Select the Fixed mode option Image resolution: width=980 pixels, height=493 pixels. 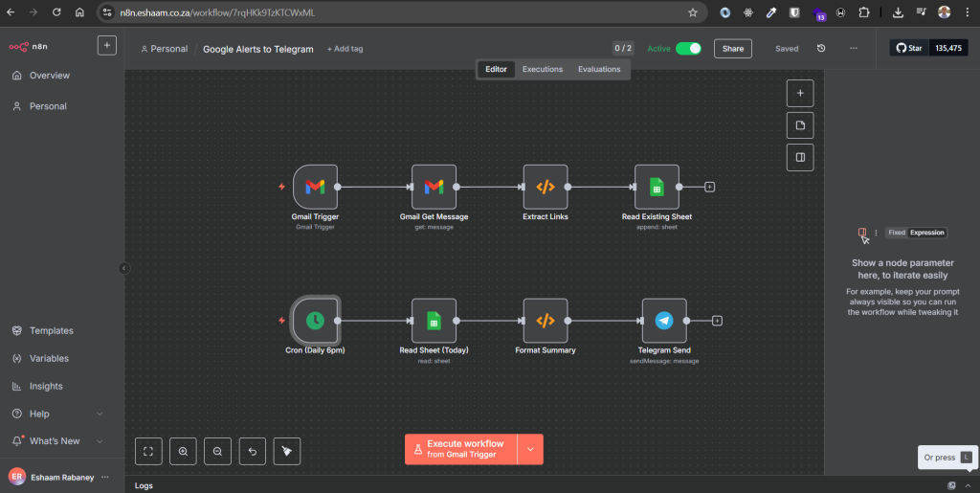pos(897,233)
